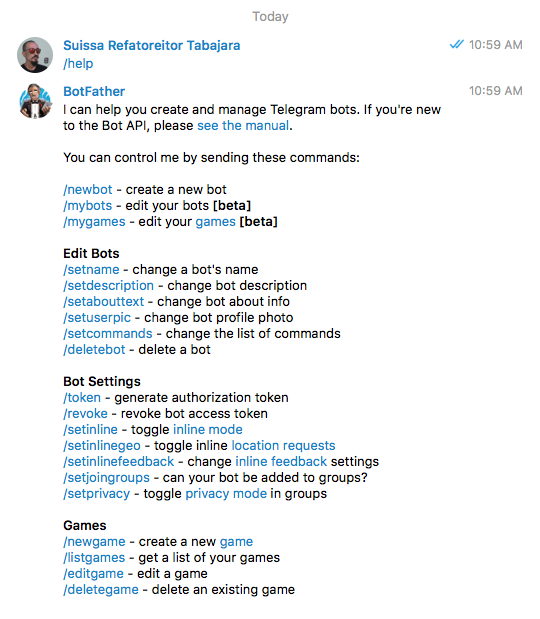
Task: Select the /deletebot command
Action: [x=94, y=349]
